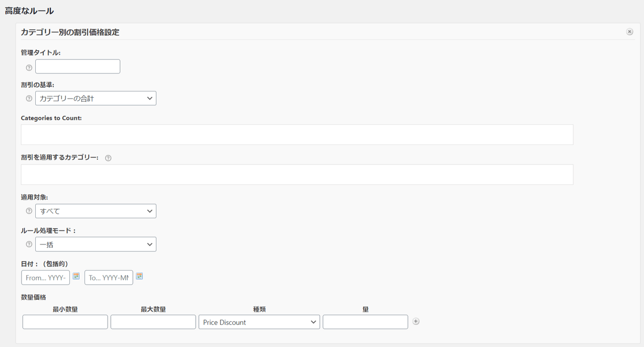Click the From date input field

(x=45, y=278)
